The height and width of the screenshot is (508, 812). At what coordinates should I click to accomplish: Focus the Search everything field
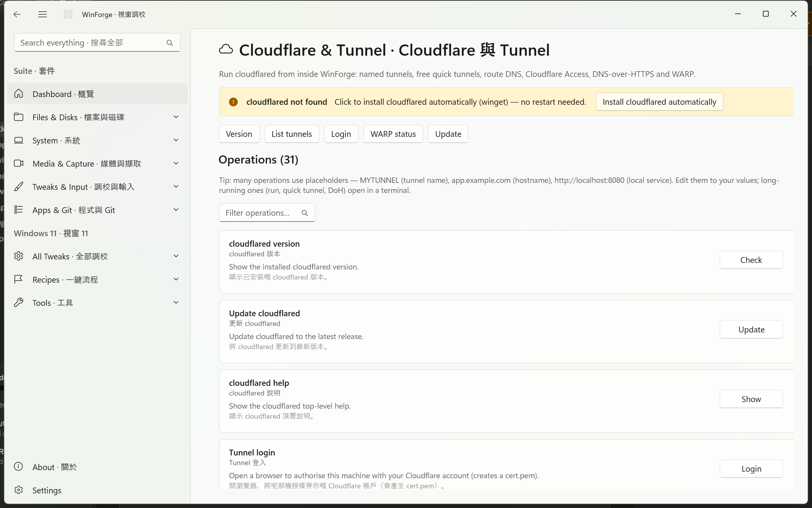click(x=97, y=43)
